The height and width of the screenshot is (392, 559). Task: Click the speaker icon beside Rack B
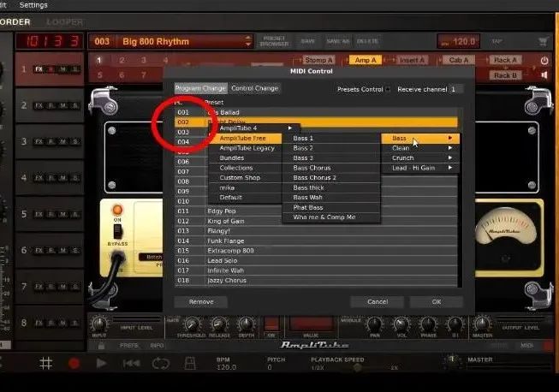[x=544, y=75]
